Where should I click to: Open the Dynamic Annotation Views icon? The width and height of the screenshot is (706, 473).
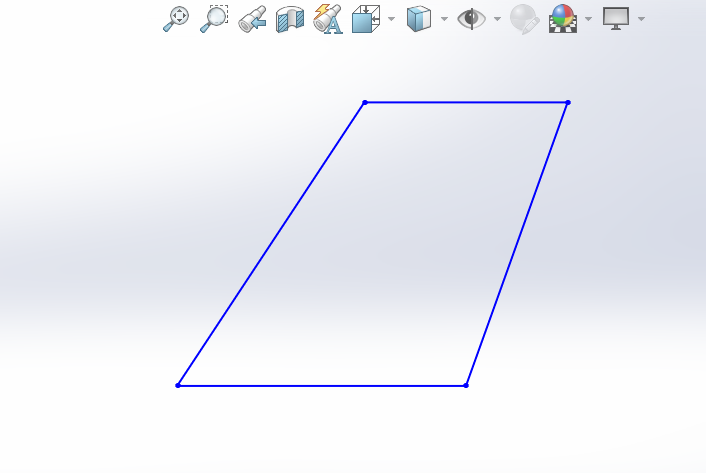[x=328, y=19]
